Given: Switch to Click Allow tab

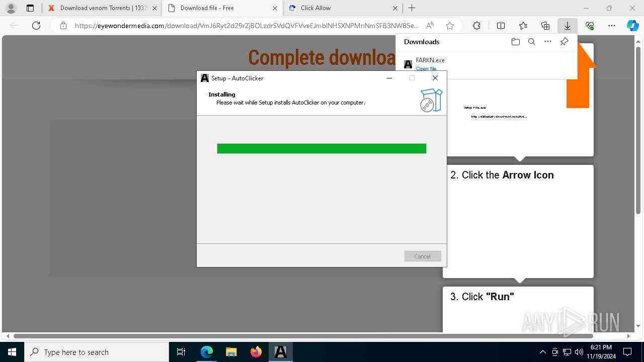Looking at the screenshot, I should tap(342, 8).
